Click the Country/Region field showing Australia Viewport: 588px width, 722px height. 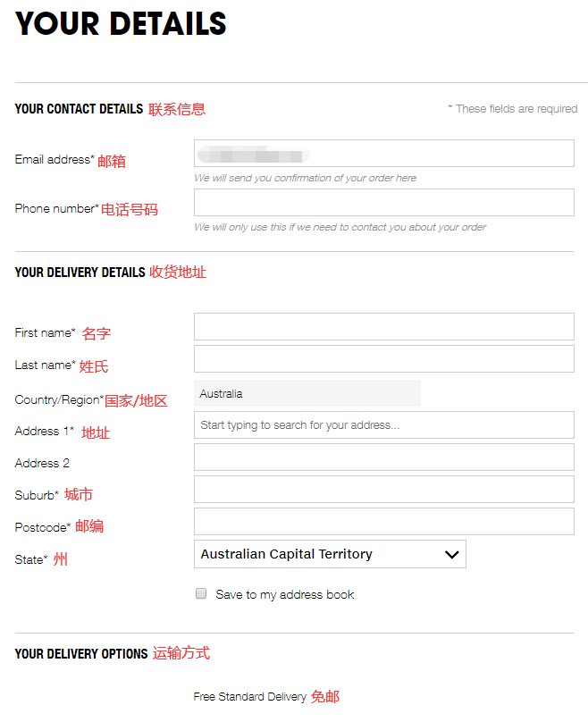[307, 394]
